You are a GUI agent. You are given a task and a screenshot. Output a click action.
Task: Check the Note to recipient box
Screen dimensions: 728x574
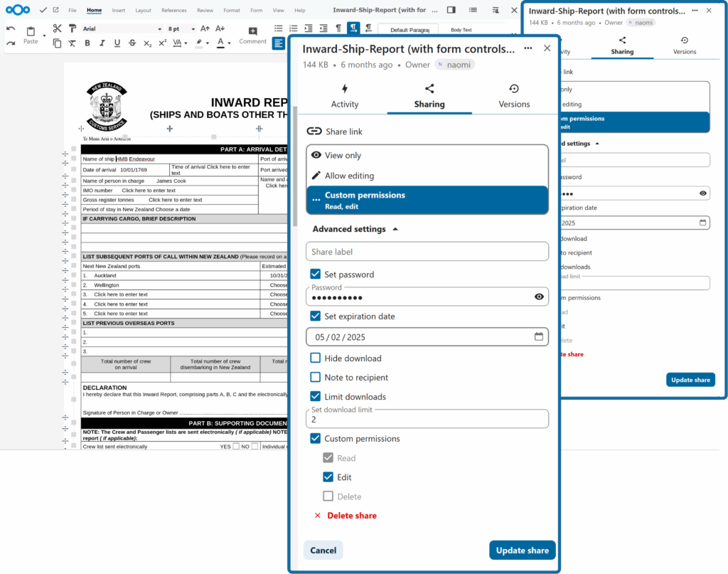(x=316, y=378)
